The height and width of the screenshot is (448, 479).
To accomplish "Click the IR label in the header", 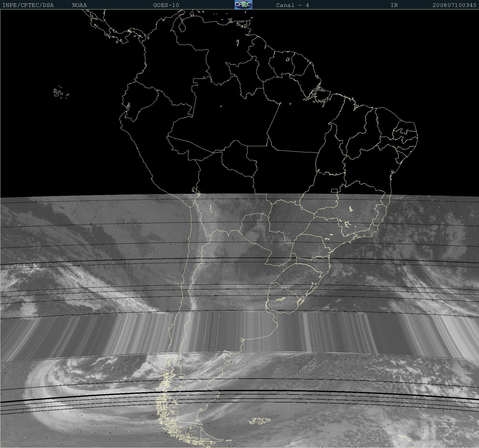I will point(394,5).
